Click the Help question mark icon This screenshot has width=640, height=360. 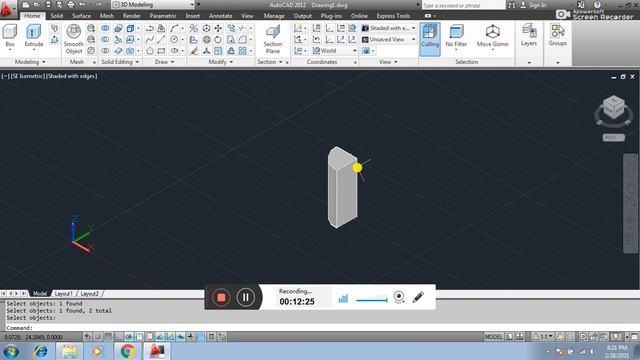pyautogui.click(x=597, y=5)
